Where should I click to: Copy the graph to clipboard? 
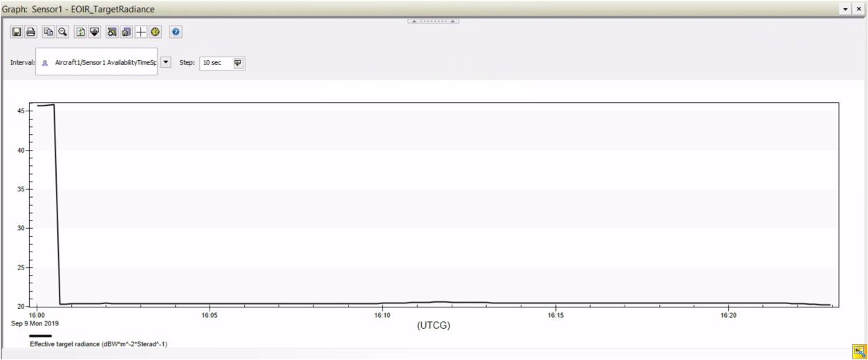pyautogui.click(x=48, y=32)
